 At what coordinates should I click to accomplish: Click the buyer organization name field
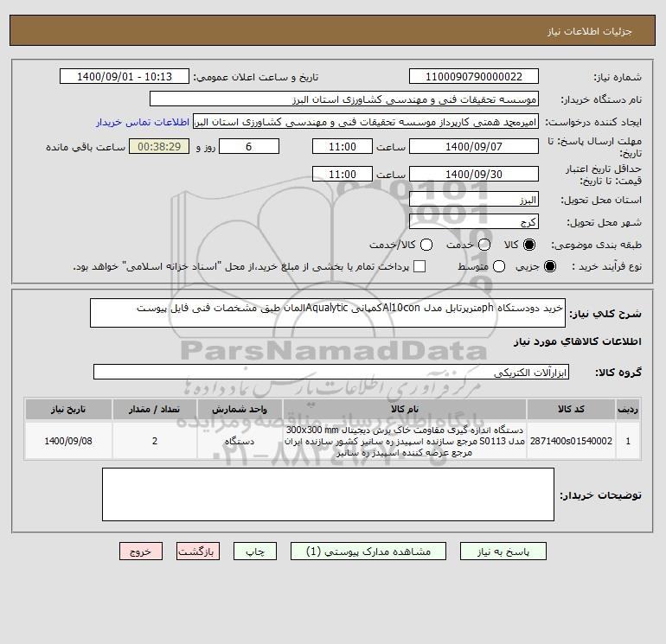[344, 99]
